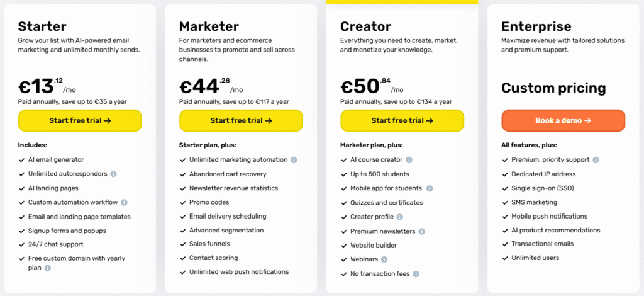
Task: Click the €44 Marketer price
Action: click(199, 86)
